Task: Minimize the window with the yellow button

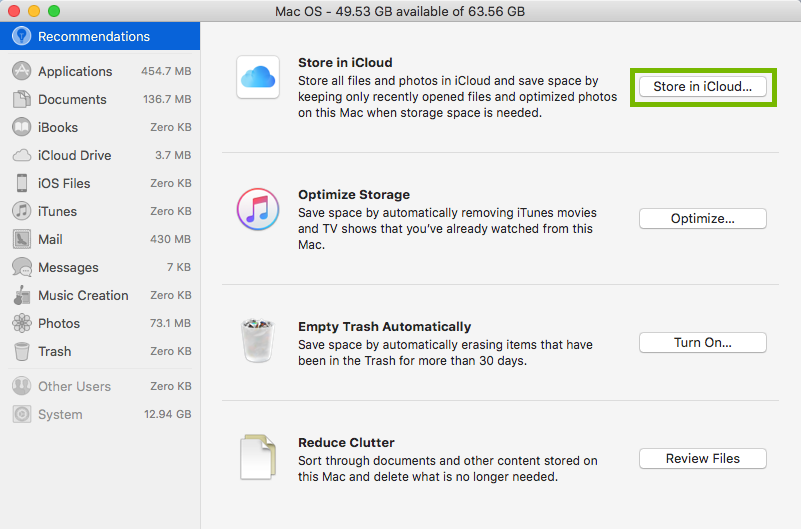Action: (x=34, y=11)
